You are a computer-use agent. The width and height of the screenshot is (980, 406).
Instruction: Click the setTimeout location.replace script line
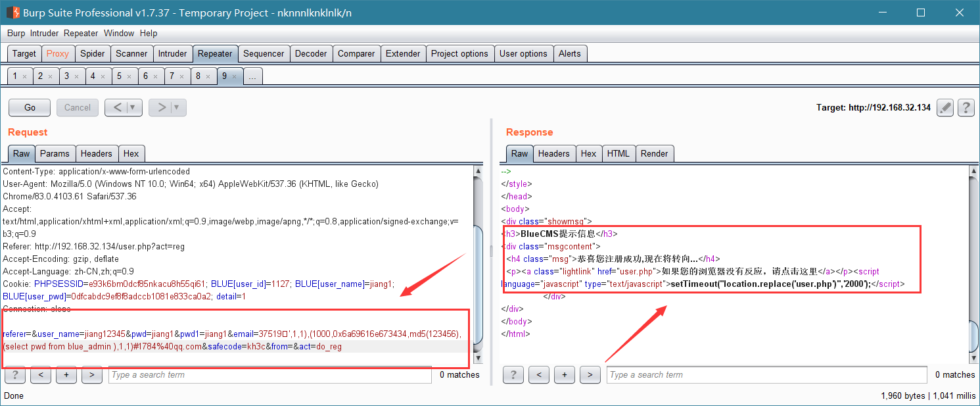pyautogui.click(x=703, y=284)
